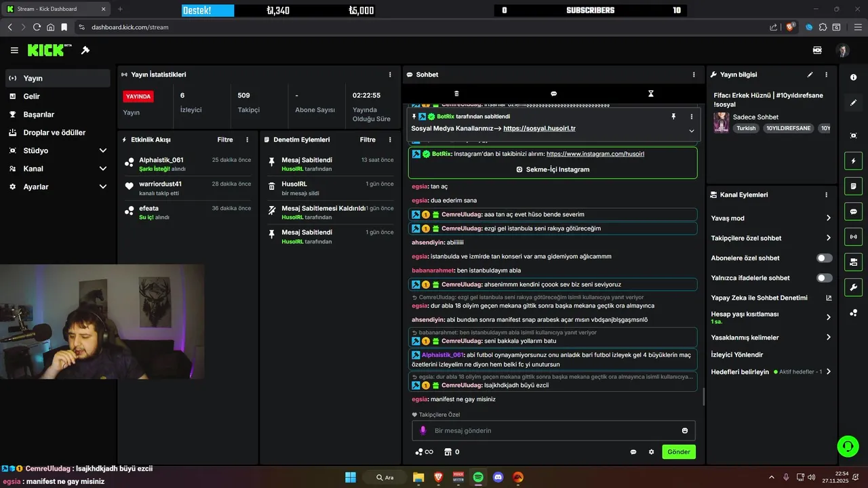Open Spotify from the Windows taskbar

(478, 477)
